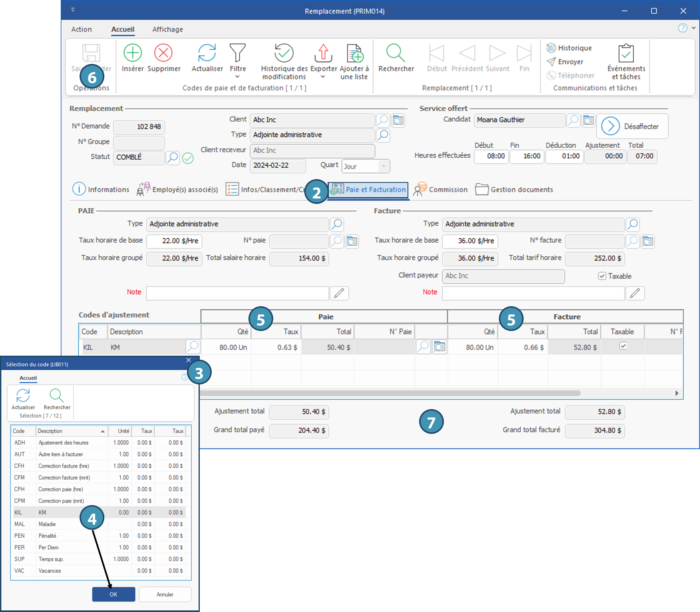Click the Paie Taux horaire de base field
Viewport: 700px width, 612px height.
(174, 241)
